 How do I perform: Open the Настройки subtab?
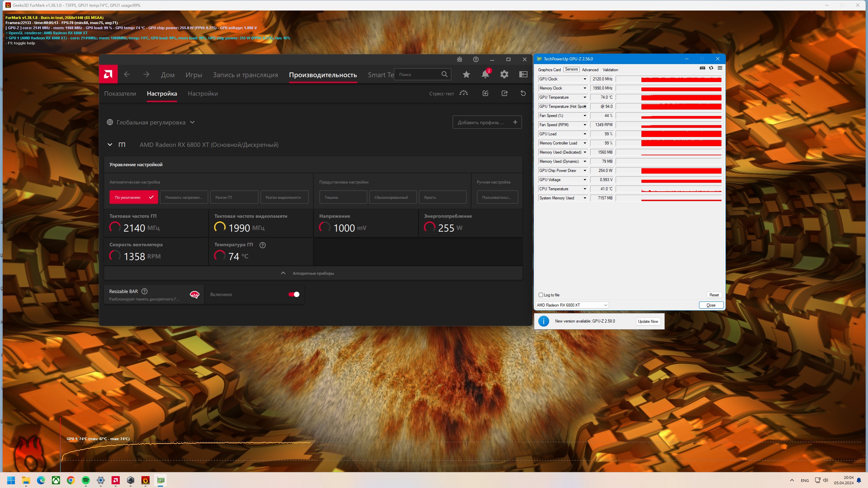tap(203, 94)
